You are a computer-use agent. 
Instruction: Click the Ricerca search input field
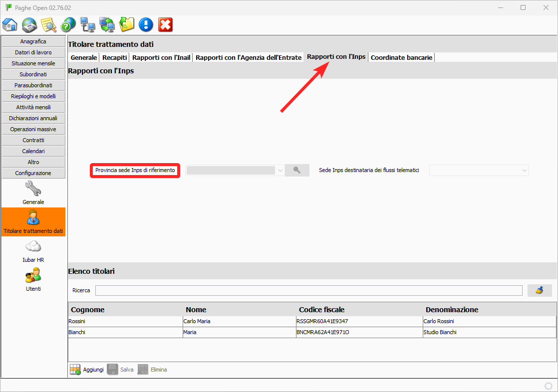308,290
